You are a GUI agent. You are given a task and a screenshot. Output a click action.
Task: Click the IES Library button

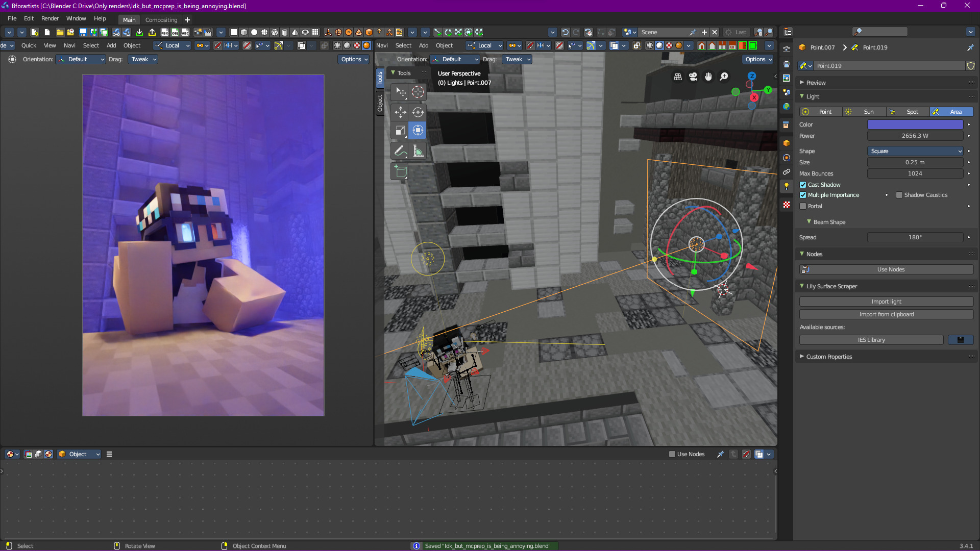click(871, 340)
